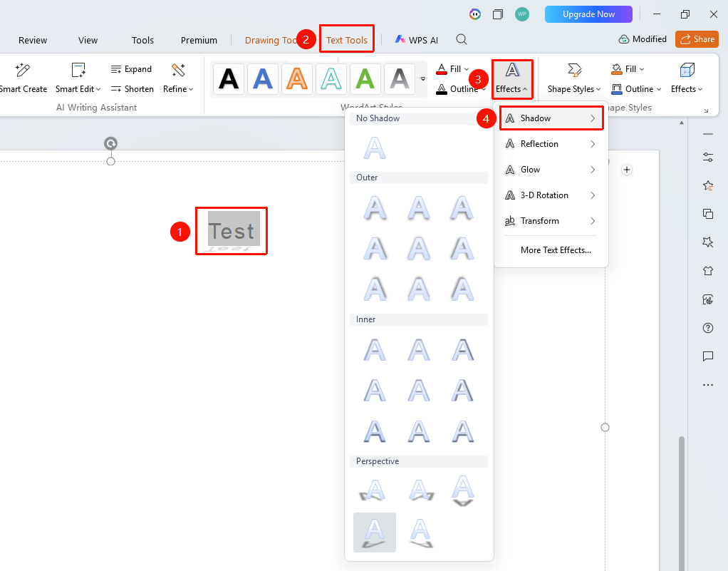Open the Glow submenu
Screen dimensions: 728x571
tap(551, 170)
